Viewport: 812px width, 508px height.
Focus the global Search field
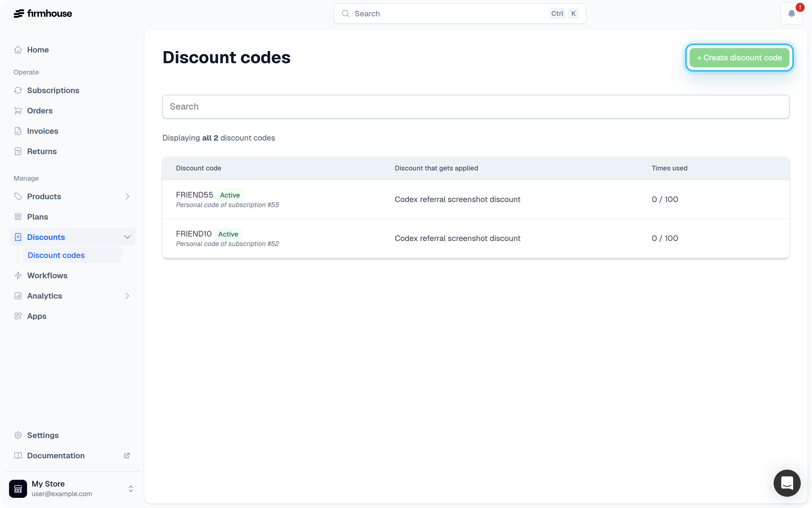pos(460,14)
